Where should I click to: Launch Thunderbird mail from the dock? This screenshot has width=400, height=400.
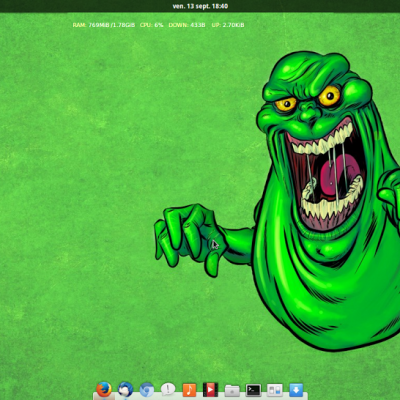[125, 389]
